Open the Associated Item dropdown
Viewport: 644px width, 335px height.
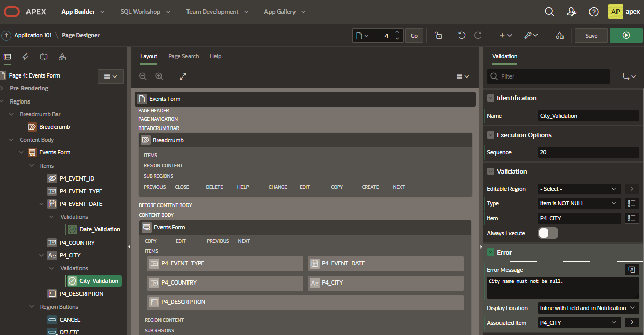point(579,323)
